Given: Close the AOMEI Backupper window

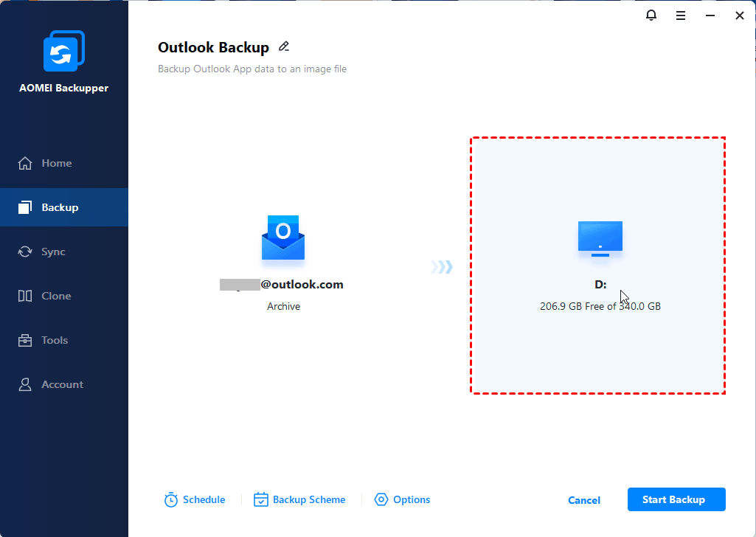Looking at the screenshot, I should click(739, 16).
